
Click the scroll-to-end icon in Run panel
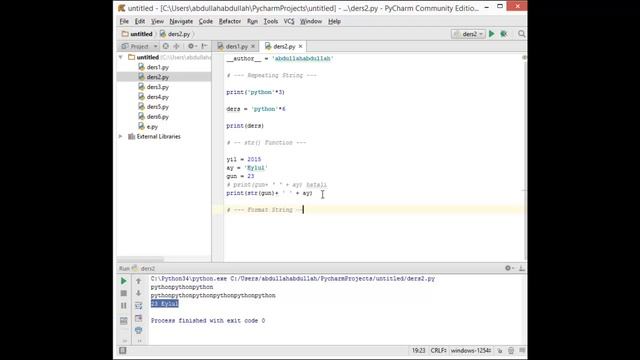pyautogui.click(x=138, y=318)
